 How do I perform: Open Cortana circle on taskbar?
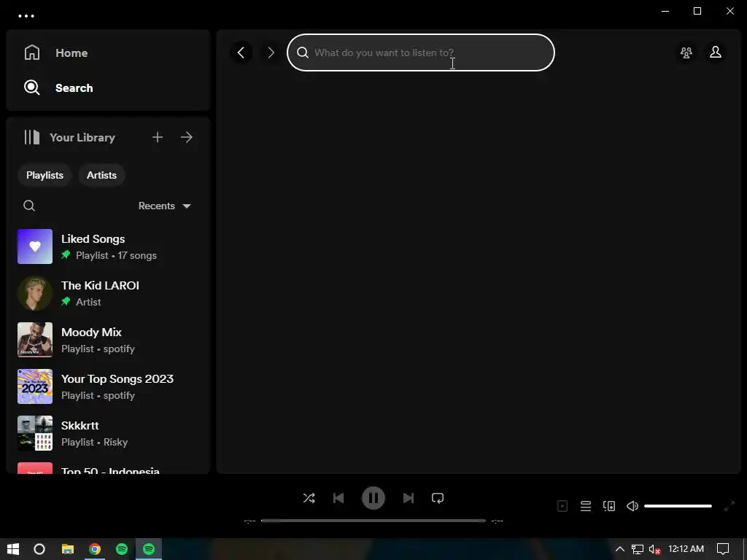39,549
